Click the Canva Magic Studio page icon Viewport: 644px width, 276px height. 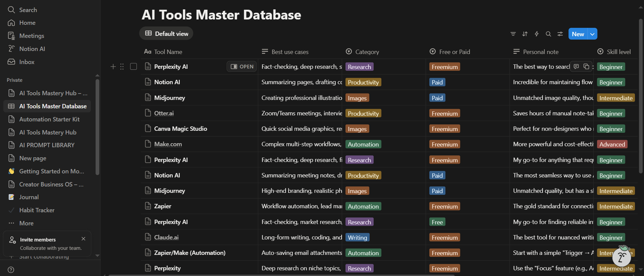tap(148, 128)
